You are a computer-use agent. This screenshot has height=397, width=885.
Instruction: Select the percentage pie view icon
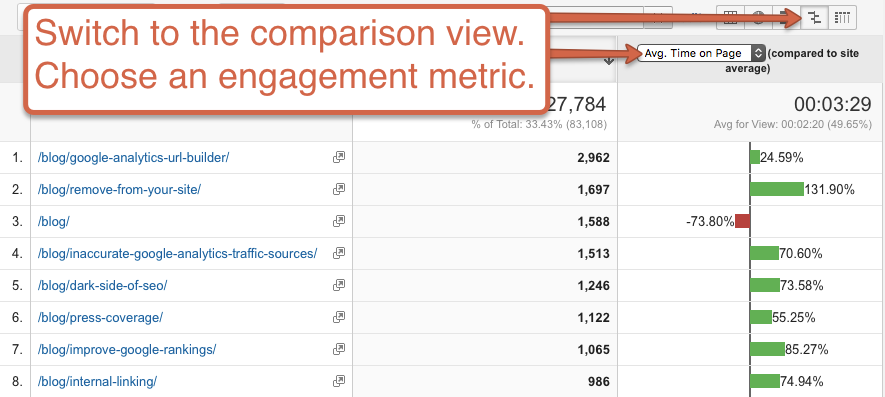(x=758, y=18)
